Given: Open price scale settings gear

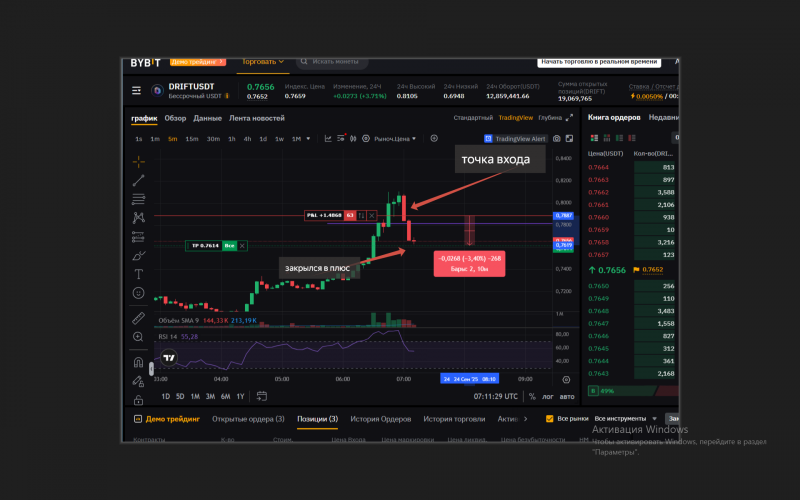Looking at the screenshot, I should point(566,380).
